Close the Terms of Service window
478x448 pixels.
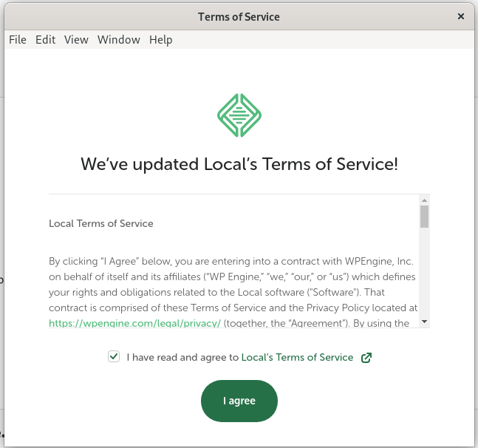[461, 16]
